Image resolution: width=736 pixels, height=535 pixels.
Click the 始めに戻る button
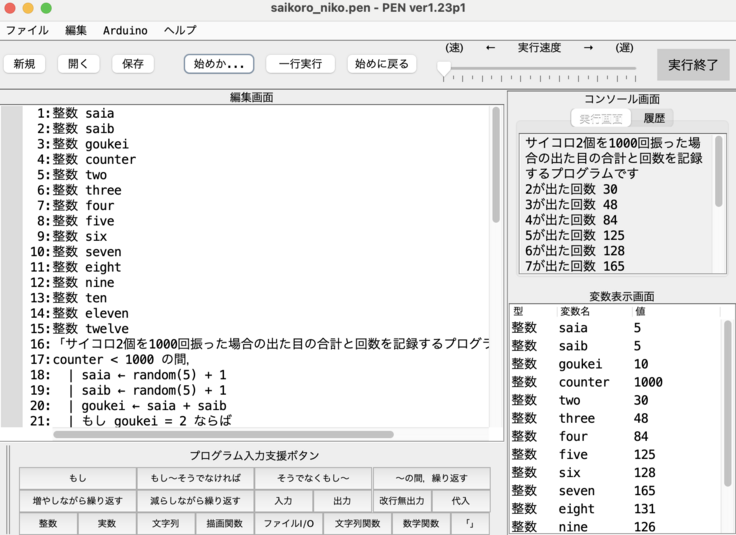[382, 64]
